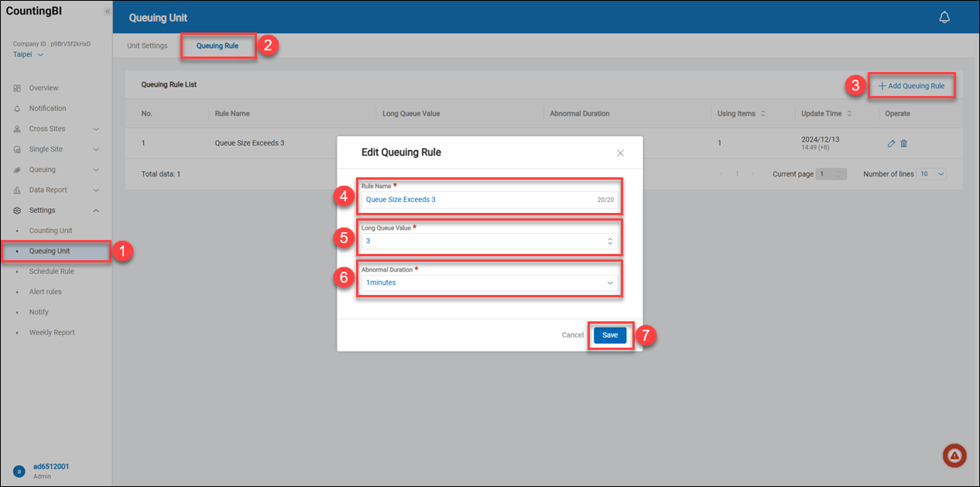Select the Queuing Rule tab
Screen dimensions: 980x487
click(x=218, y=46)
